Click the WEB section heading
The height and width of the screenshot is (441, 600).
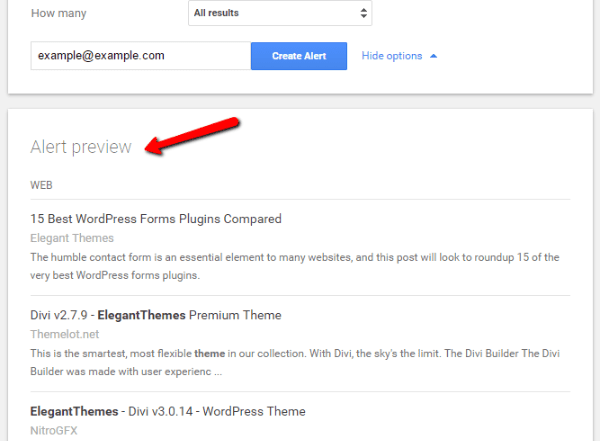click(41, 185)
